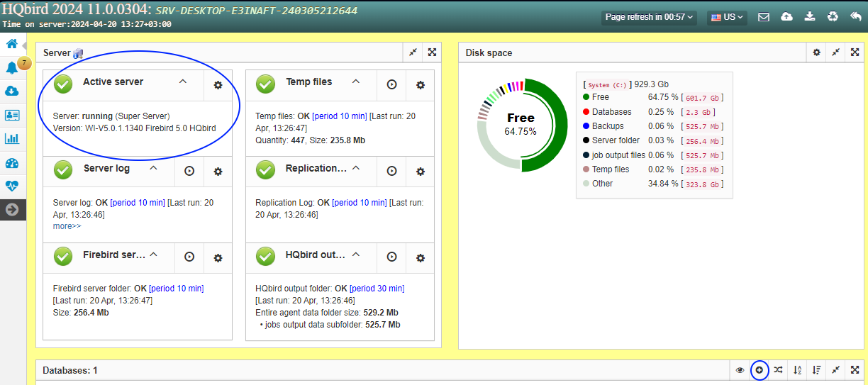Maximize the Disk space panel

pos(855,52)
